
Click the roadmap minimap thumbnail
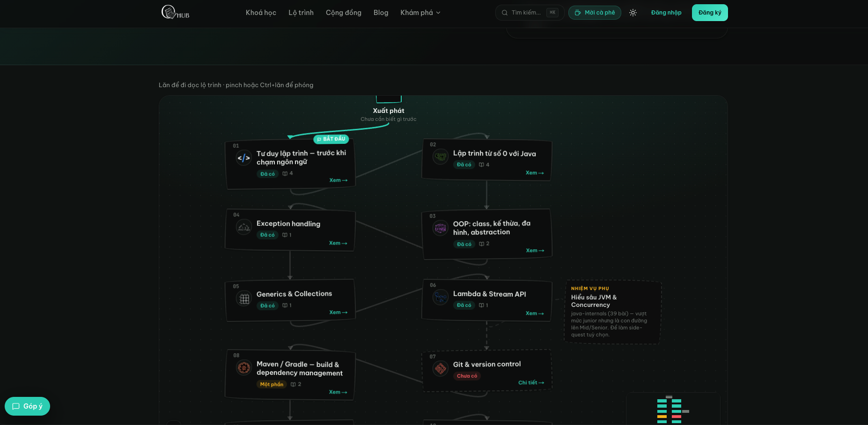point(673,409)
